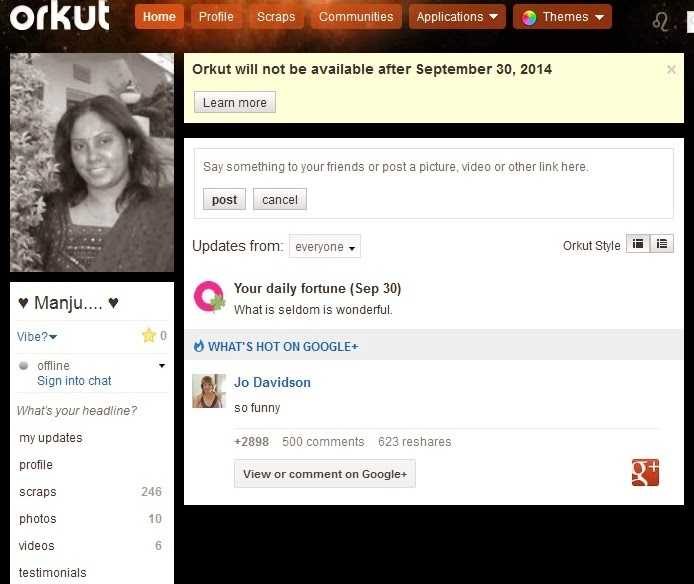Viewport: 694px width, 584px height.
Task: Click the 623 reshares text
Action: coord(414,441)
